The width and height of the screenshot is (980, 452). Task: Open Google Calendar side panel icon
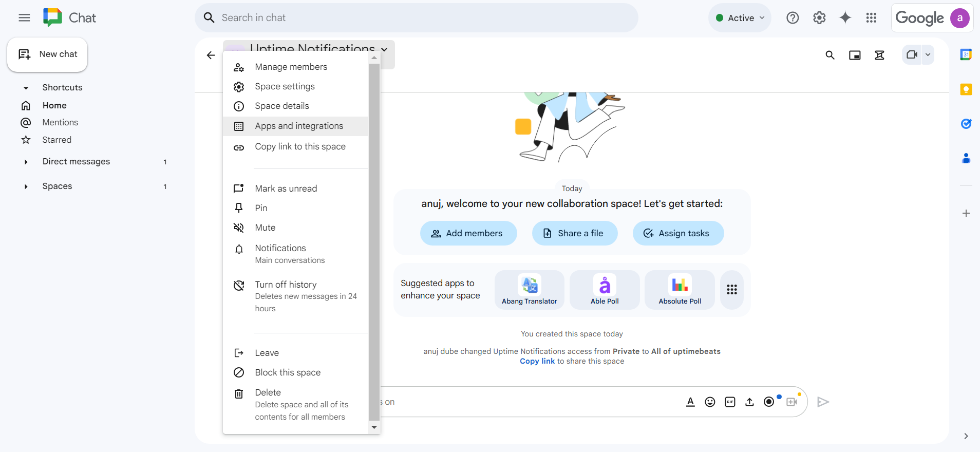tap(966, 54)
